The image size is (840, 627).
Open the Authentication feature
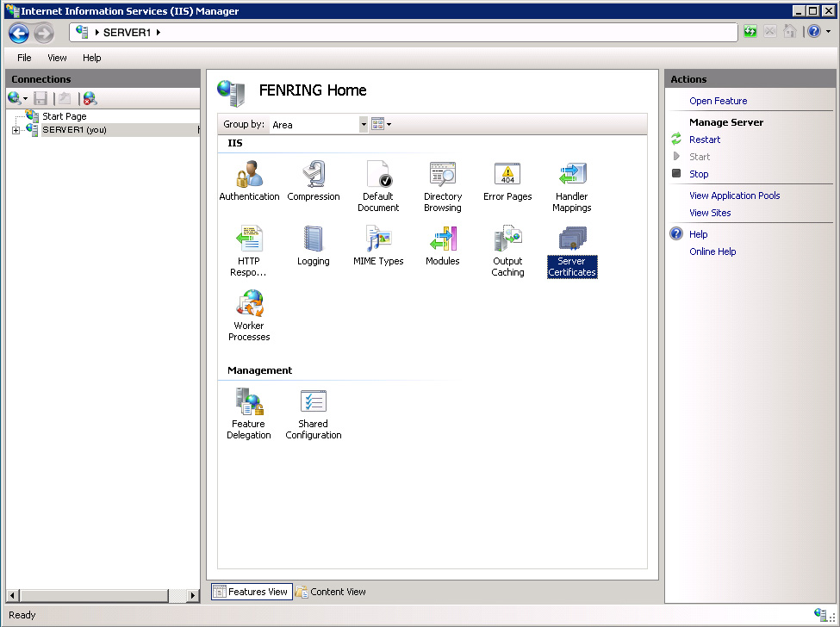coord(249,181)
